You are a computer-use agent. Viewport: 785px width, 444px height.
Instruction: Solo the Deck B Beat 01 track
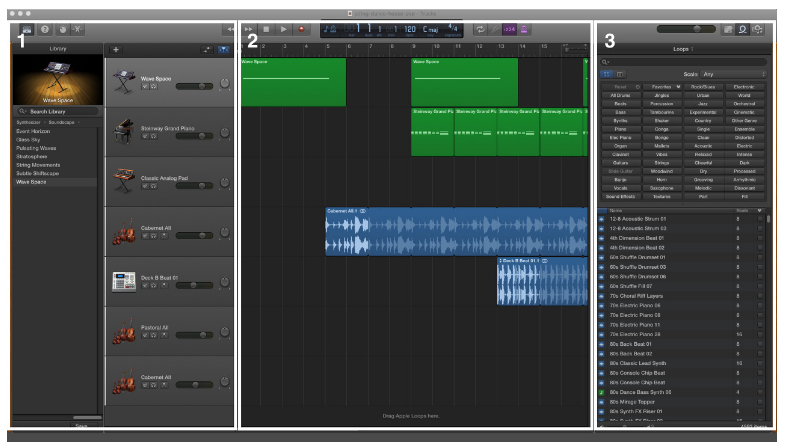click(154, 285)
